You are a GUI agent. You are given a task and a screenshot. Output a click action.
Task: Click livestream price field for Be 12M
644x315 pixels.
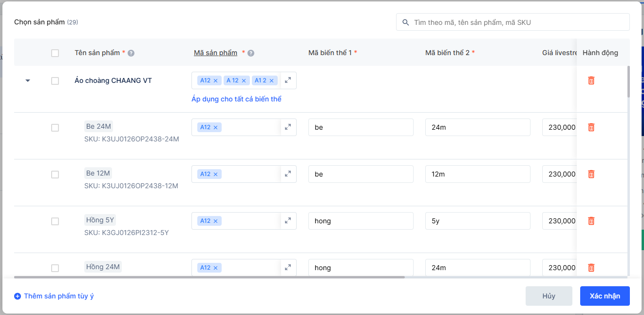pyautogui.click(x=559, y=174)
